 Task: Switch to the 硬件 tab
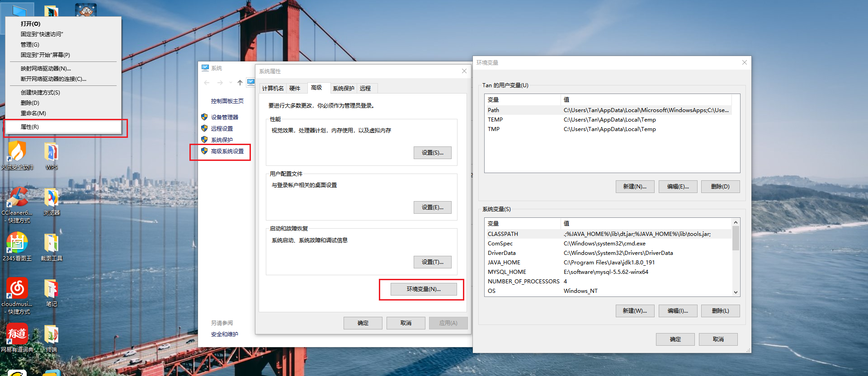point(295,89)
